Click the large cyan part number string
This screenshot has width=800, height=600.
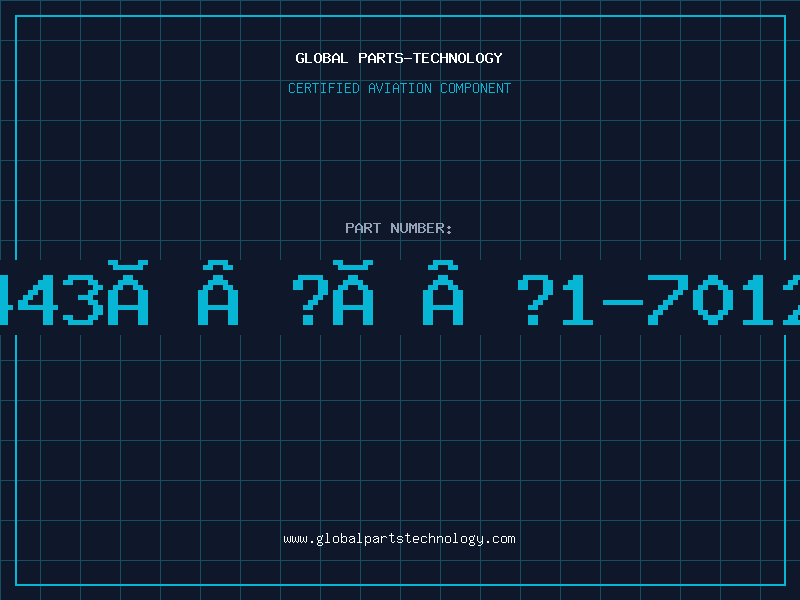[x=400, y=293]
